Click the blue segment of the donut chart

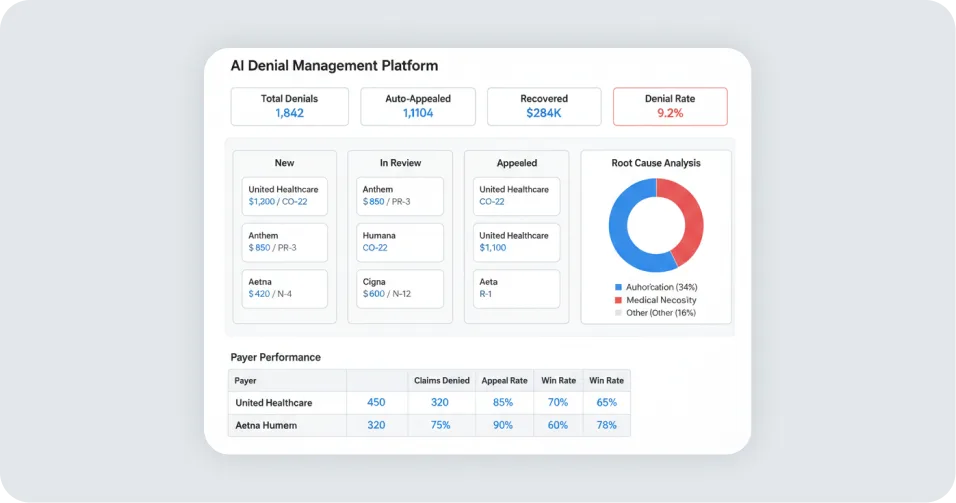pos(619,235)
